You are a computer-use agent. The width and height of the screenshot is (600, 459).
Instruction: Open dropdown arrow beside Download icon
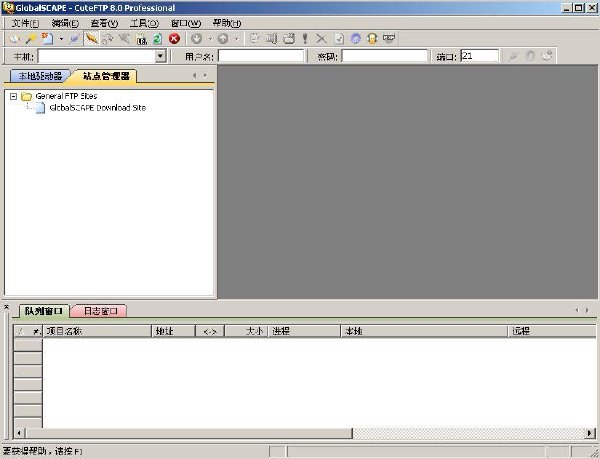point(210,39)
